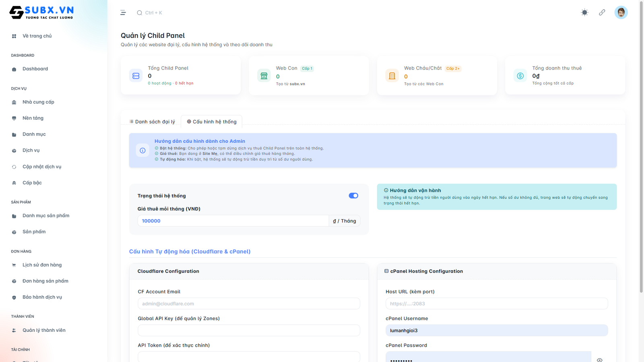Focus the CF Account Email field
The image size is (644, 362).
(x=249, y=304)
